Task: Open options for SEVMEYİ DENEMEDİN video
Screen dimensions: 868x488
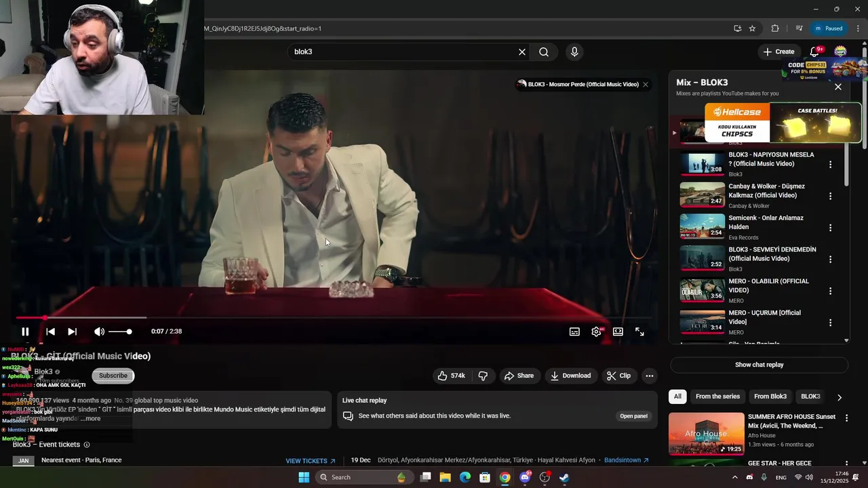Action: click(830, 259)
